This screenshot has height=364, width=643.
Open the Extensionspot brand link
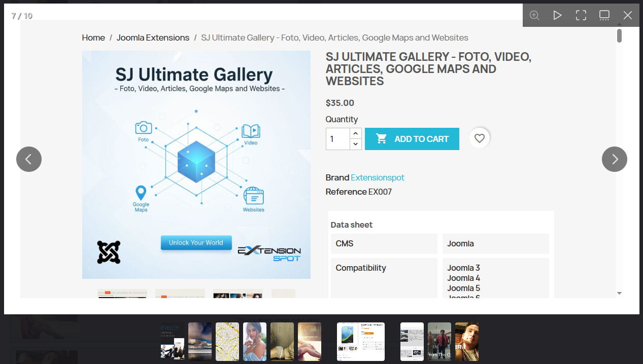(378, 177)
